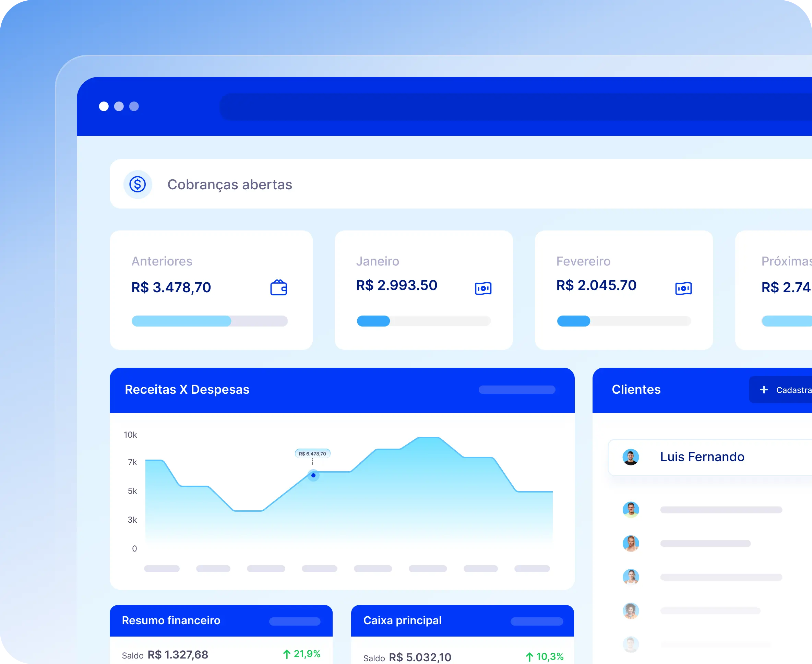Click Luis Fernando's avatar picture

pos(631,457)
